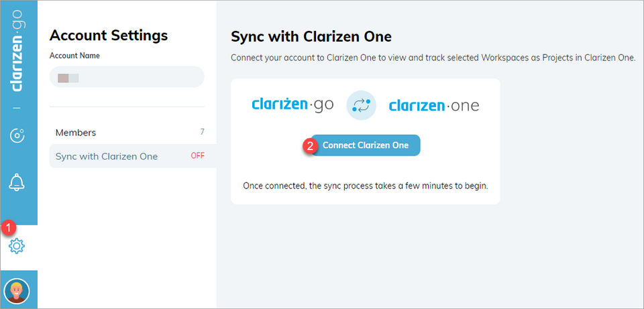Open the notifications bell
Viewport: 644px width, 309px height.
pos(17,181)
